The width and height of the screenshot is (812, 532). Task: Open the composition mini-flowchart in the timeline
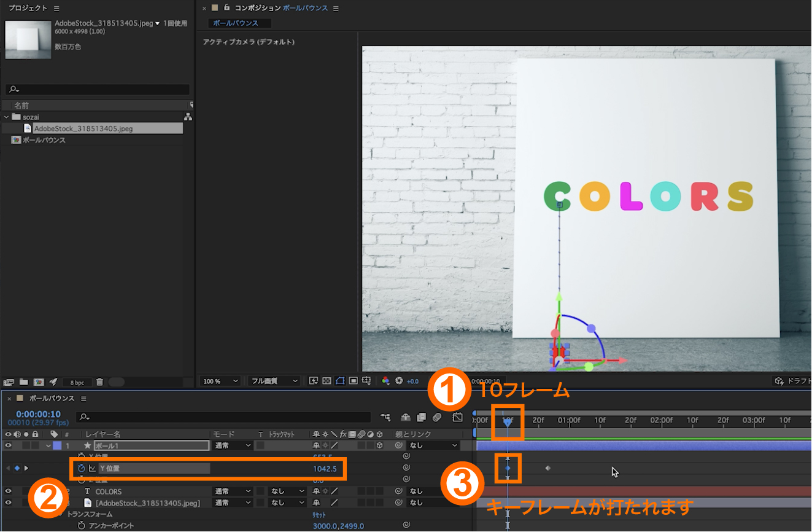tap(385, 417)
